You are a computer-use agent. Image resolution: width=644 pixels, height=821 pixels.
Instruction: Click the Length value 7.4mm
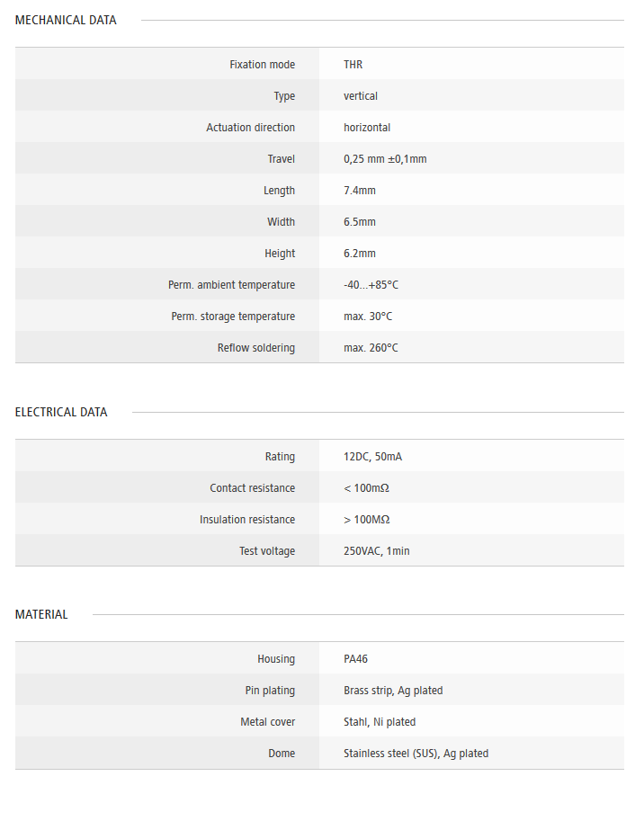tap(360, 191)
